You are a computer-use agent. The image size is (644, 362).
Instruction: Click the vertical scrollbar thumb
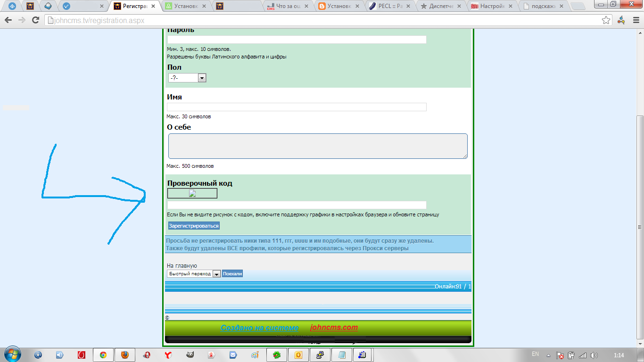pos(640,227)
